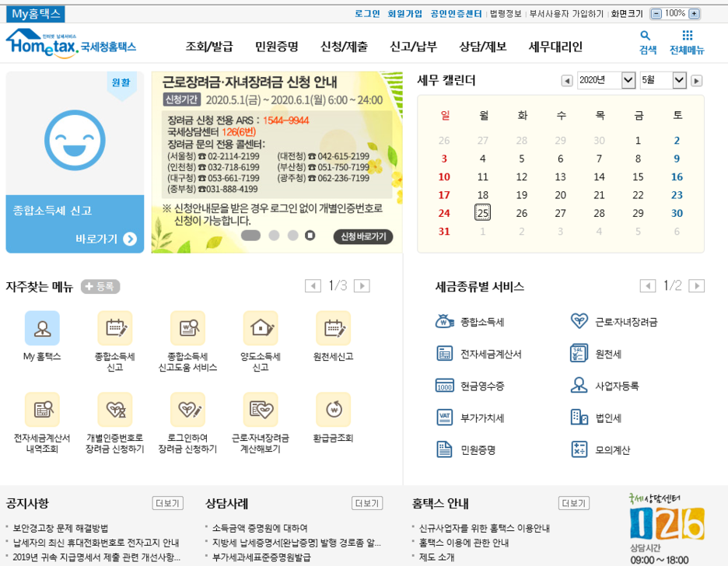Screen dimensions: 728x566
Task: Open the 신고/납부 menu
Action: click(413, 47)
